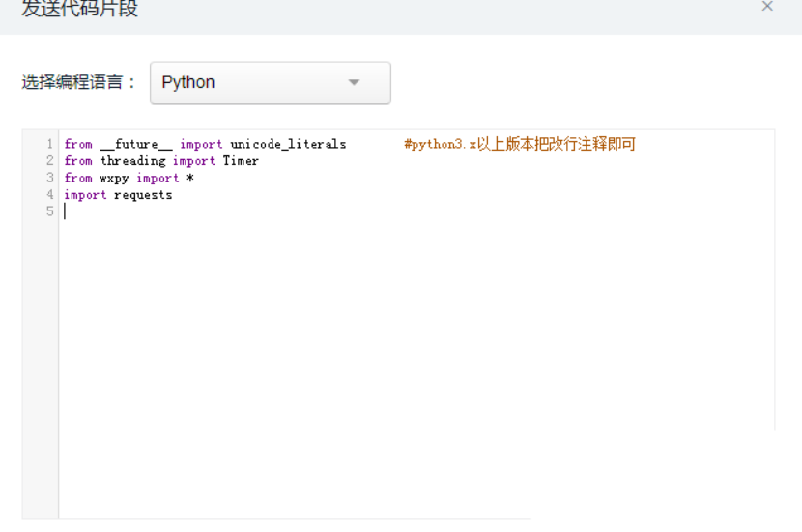Click the empty fifth line of editor

pyautogui.click(x=416, y=211)
